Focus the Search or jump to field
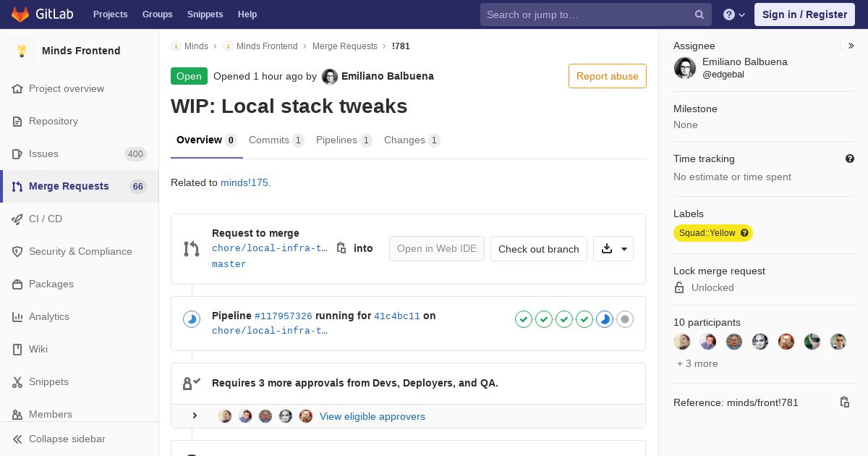The image size is (868, 456). [586, 14]
